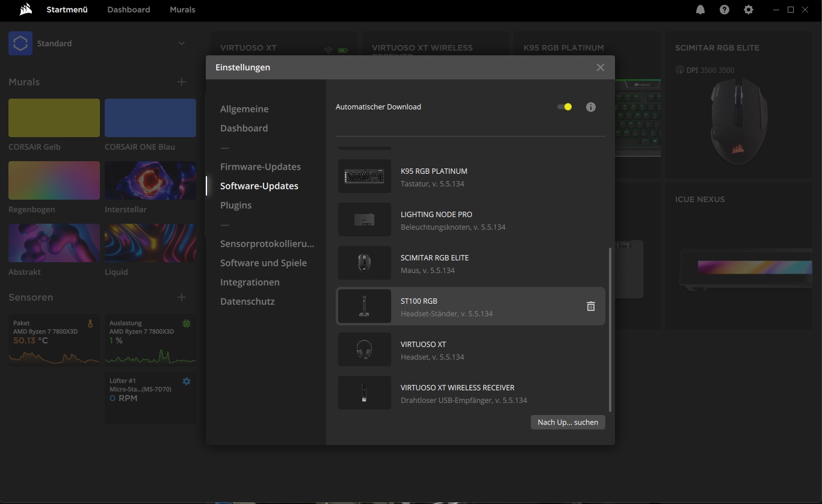Select Software-Updates settings section
The height and width of the screenshot is (504, 822).
[x=259, y=186]
